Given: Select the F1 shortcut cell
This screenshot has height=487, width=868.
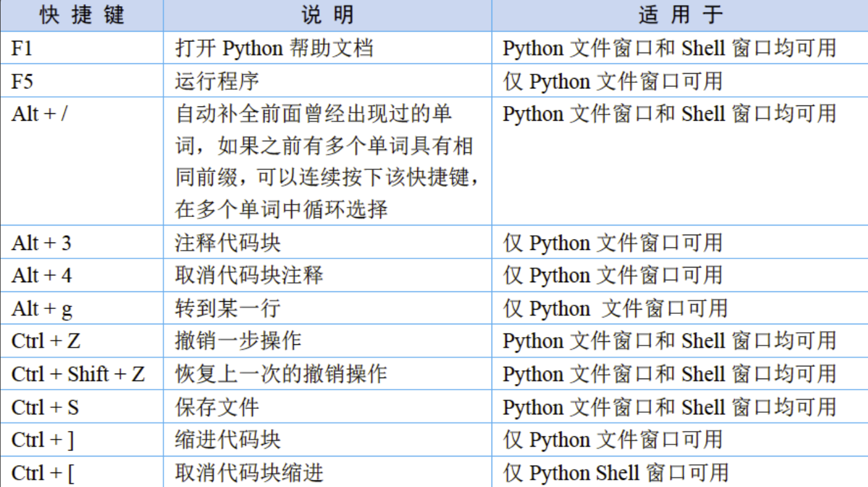Looking at the screenshot, I should tap(22, 48).
